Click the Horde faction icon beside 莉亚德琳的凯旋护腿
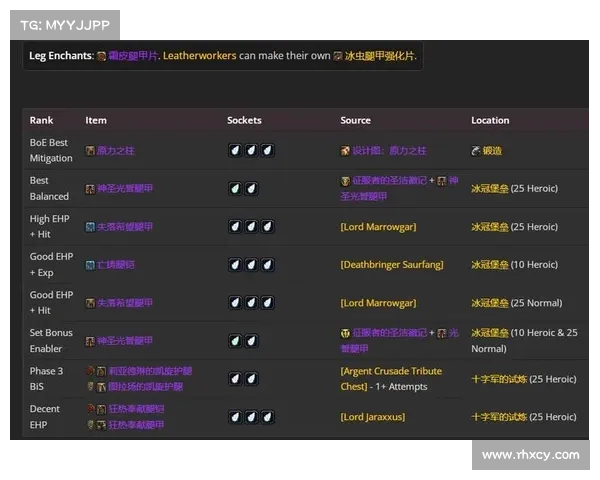Screen dimensions: 600x480 (x=90, y=371)
